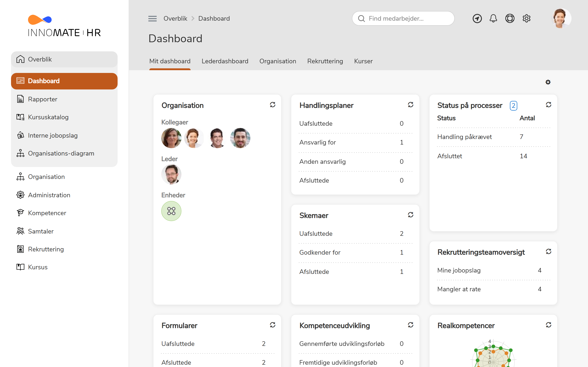The width and height of the screenshot is (588, 367).
Task: Open the Samtaler section
Action: (x=41, y=231)
